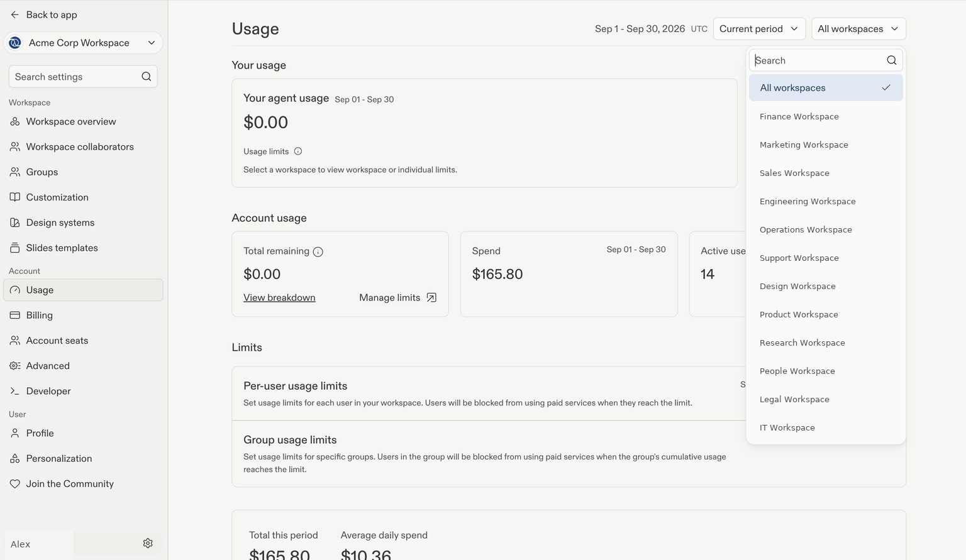This screenshot has width=966, height=560.
Task: Click the Sep 1 - Sep 30, 2026 date range
Action: [x=640, y=29]
